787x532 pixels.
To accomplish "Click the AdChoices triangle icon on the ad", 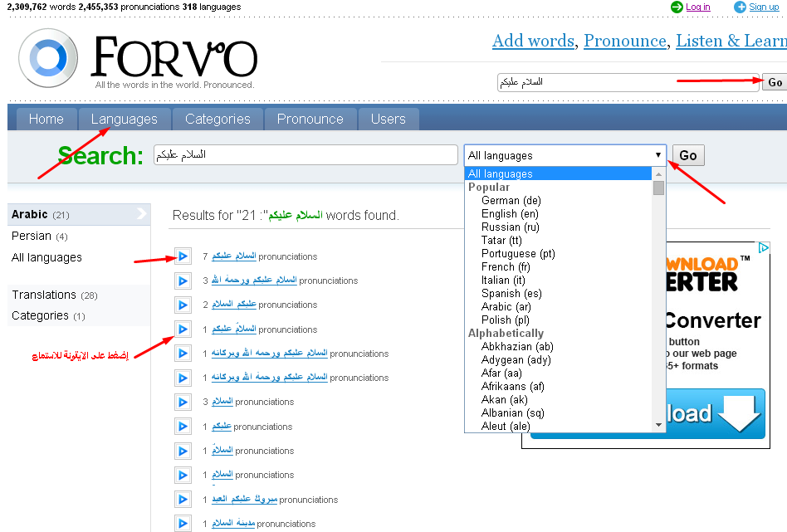I will [764, 247].
